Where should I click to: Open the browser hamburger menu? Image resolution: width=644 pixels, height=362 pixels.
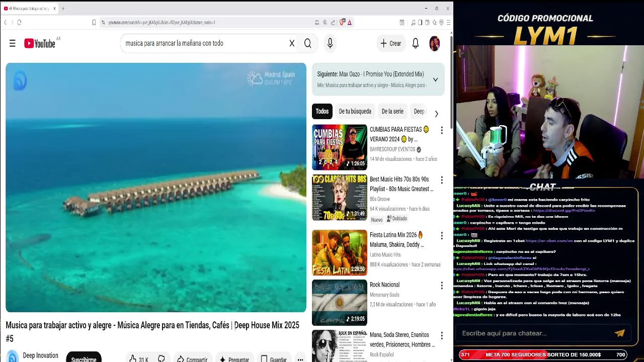448,22
